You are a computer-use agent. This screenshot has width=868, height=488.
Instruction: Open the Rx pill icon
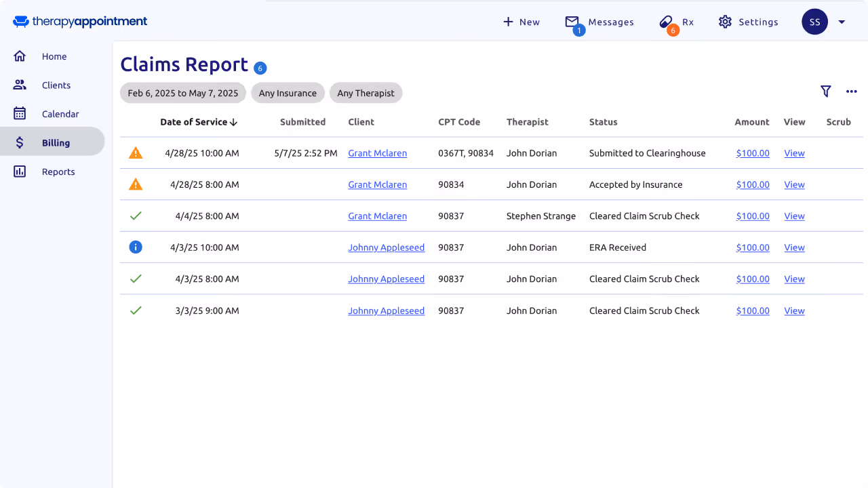point(666,22)
